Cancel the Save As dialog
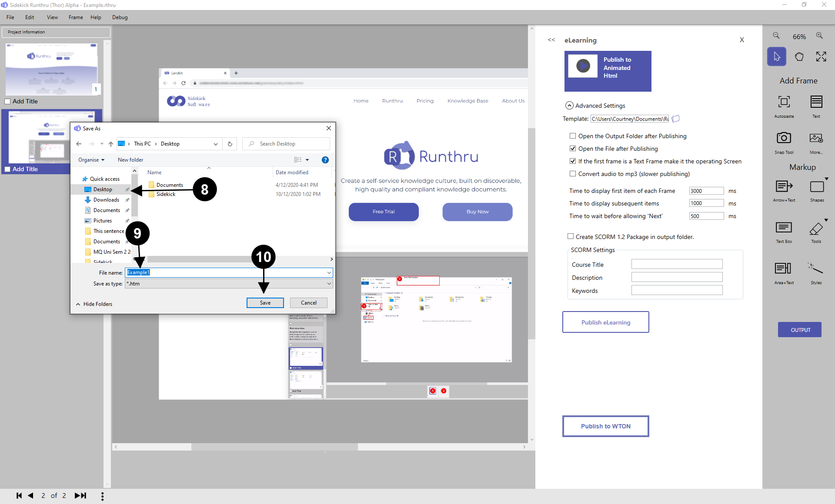This screenshot has width=835, height=504. pos(309,303)
